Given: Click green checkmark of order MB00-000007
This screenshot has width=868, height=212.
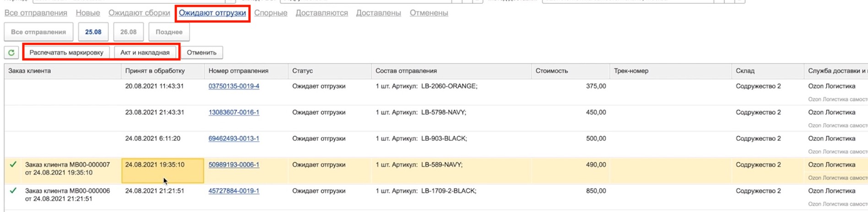Looking at the screenshot, I should pyautogui.click(x=13, y=164).
